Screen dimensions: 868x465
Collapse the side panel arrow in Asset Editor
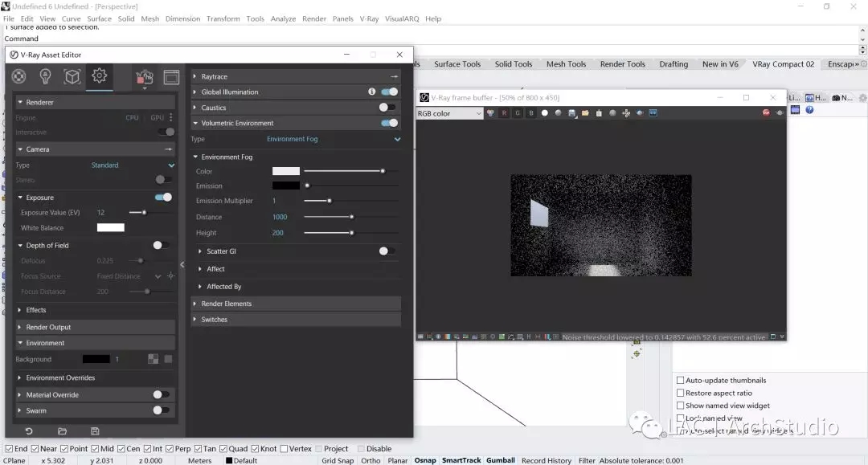pyautogui.click(x=182, y=264)
